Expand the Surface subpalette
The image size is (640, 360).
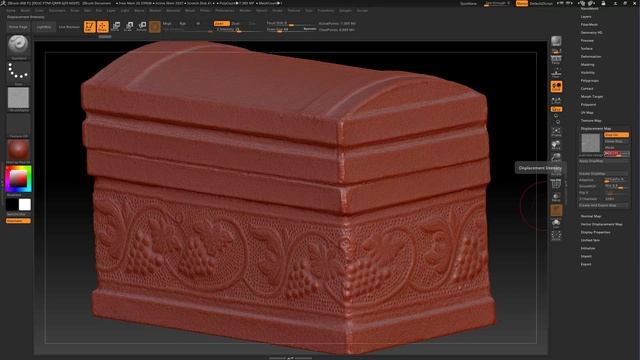(587, 49)
